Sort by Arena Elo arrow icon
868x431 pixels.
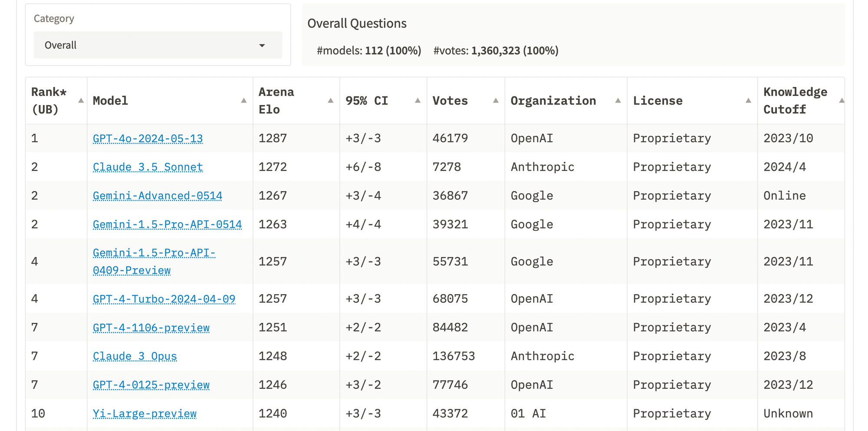click(x=331, y=101)
